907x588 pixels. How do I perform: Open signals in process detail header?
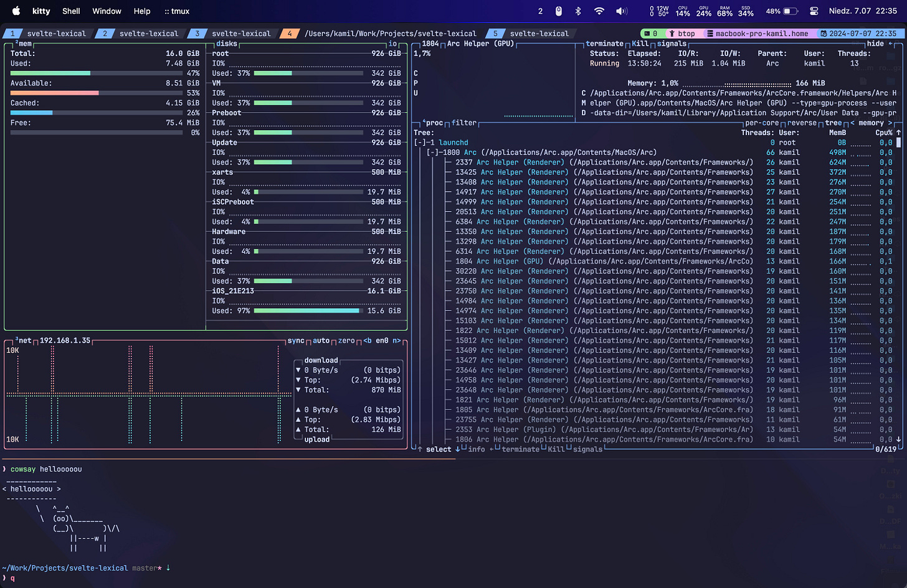(x=672, y=44)
